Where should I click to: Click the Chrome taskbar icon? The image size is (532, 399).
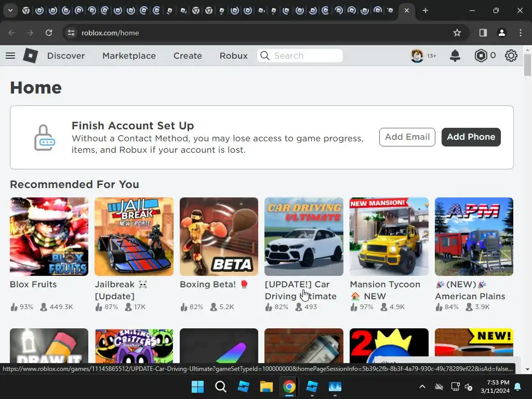(x=289, y=387)
